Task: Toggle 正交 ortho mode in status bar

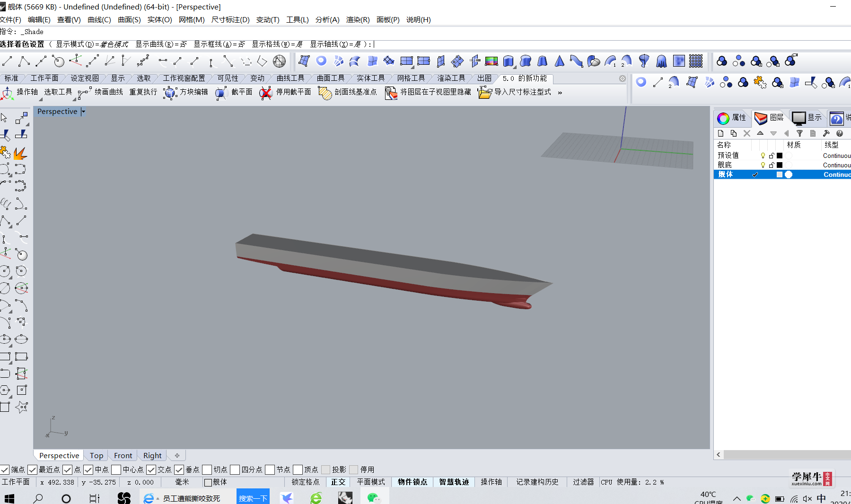Action: (338, 482)
